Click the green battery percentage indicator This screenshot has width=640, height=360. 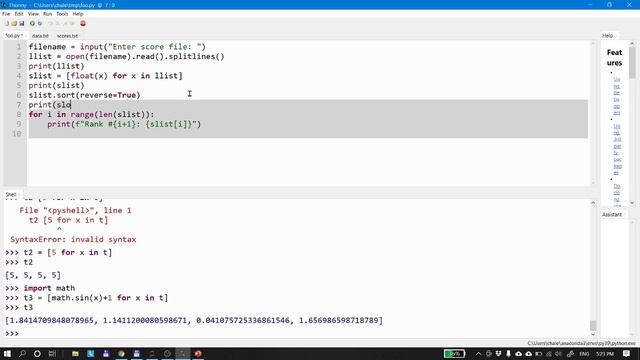454,354
